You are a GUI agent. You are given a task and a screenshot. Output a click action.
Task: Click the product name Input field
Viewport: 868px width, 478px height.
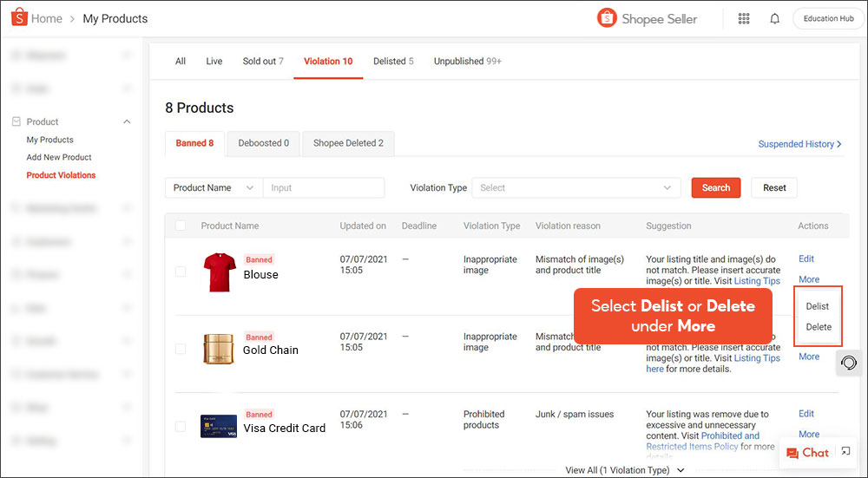324,188
